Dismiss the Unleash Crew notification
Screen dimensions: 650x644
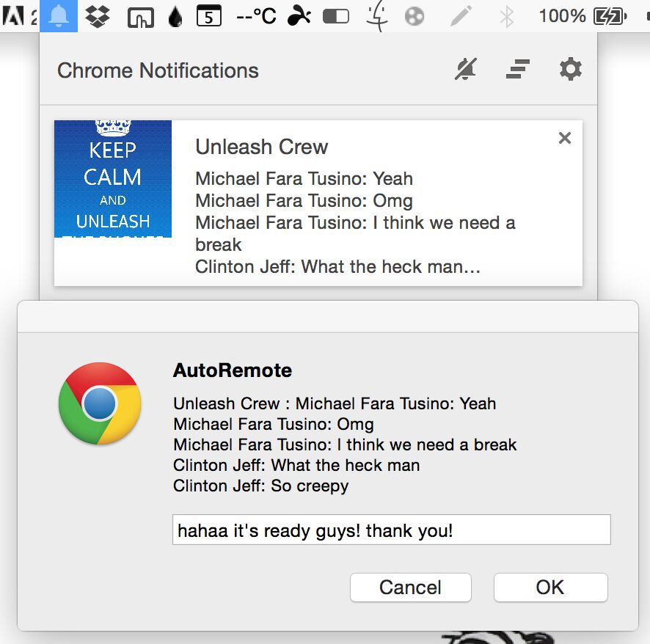[565, 138]
